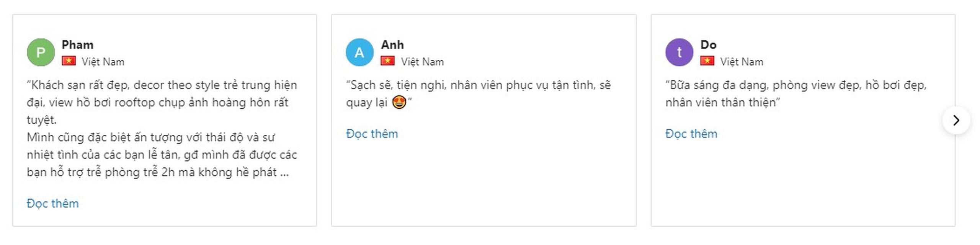Click 'Việt Nam' label under Anh
Viewport: 980px width, 245px height.
coord(422,62)
